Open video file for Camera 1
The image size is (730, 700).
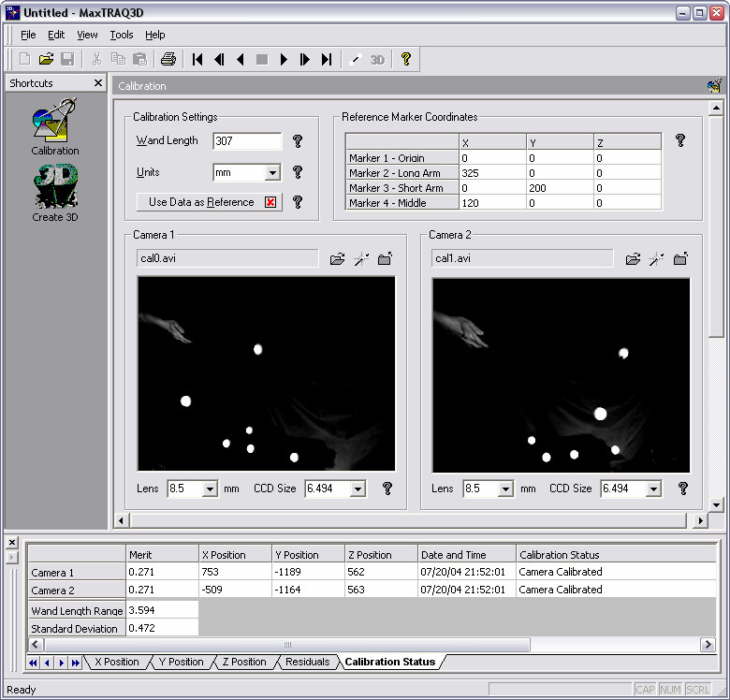(x=338, y=259)
